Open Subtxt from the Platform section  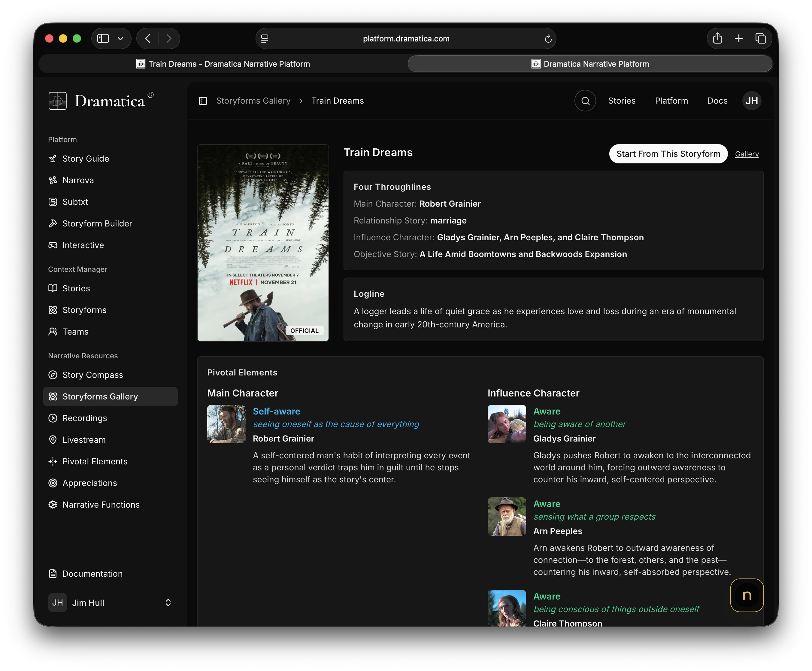[x=75, y=202]
